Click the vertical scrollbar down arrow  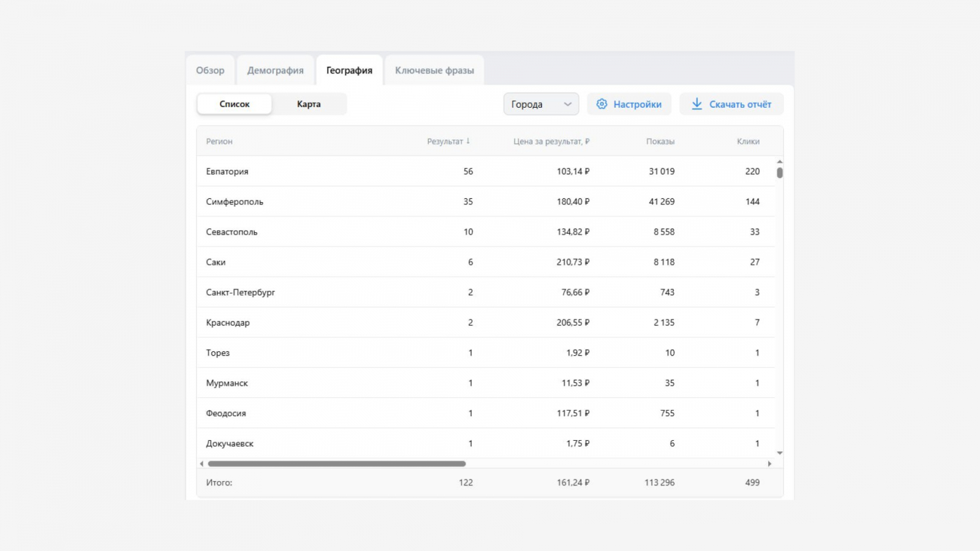tap(780, 453)
